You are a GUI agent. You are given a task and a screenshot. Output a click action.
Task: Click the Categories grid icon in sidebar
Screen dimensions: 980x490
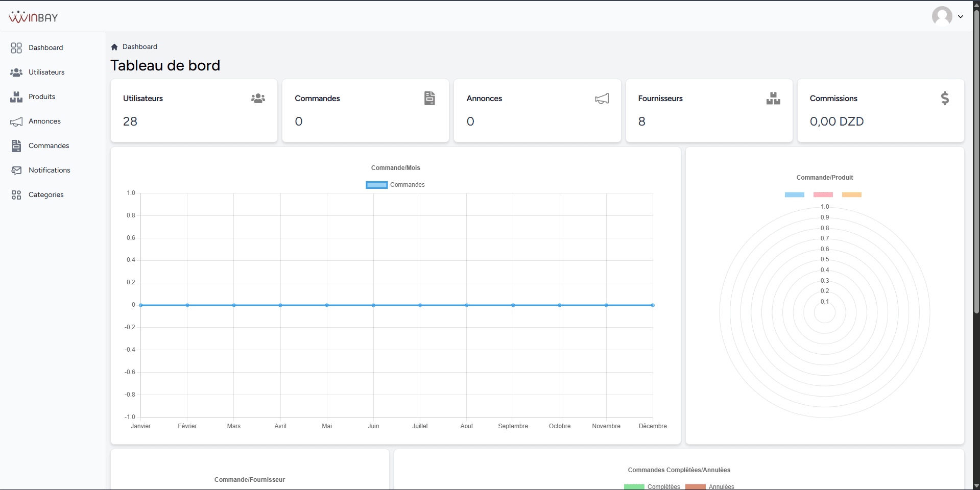[16, 195]
